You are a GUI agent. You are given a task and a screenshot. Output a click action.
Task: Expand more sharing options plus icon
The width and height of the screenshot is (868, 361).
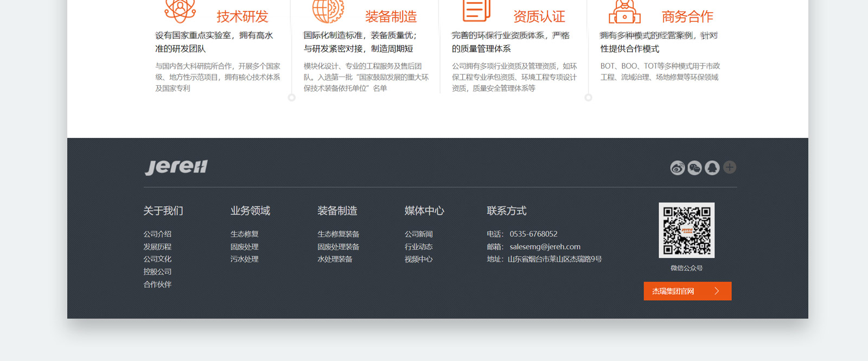(730, 167)
